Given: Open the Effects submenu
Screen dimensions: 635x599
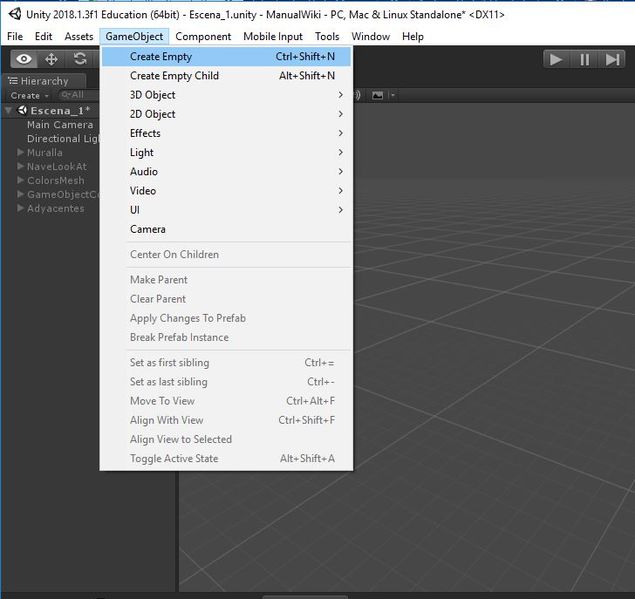Looking at the screenshot, I should (x=226, y=133).
